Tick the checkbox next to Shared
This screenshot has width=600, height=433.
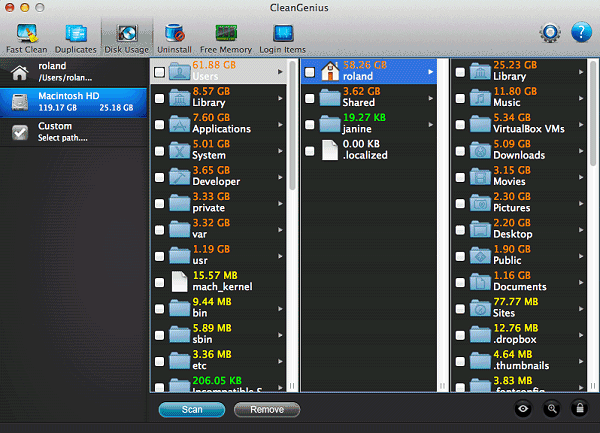pyautogui.click(x=310, y=98)
